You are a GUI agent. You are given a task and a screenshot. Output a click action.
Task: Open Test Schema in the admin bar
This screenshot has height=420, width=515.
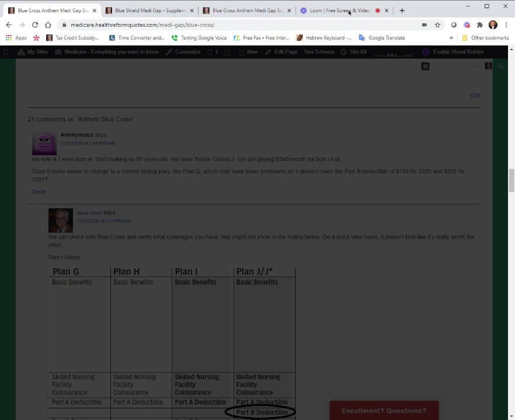[x=319, y=52]
